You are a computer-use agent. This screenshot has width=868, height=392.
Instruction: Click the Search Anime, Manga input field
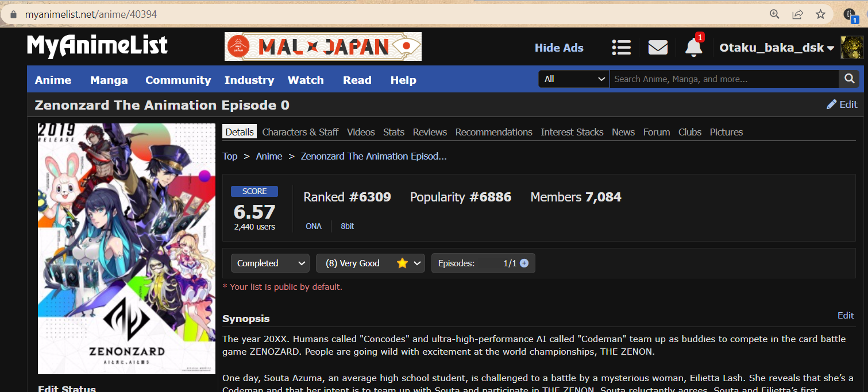[x=724, y=79]
